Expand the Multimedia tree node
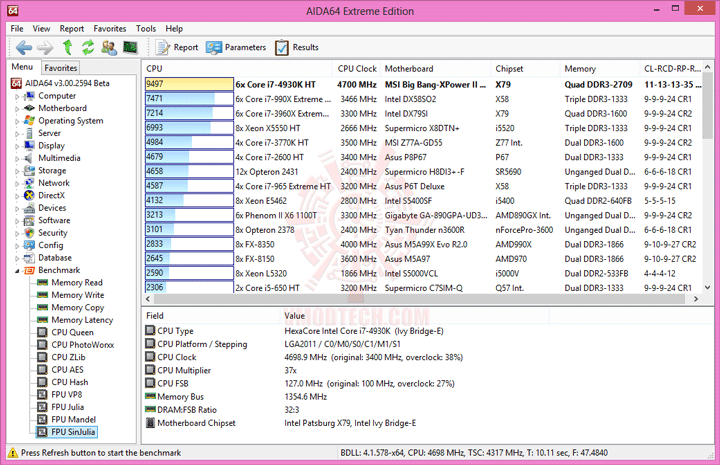This screenshot has height=465, width=720. (x=17, y=158)
